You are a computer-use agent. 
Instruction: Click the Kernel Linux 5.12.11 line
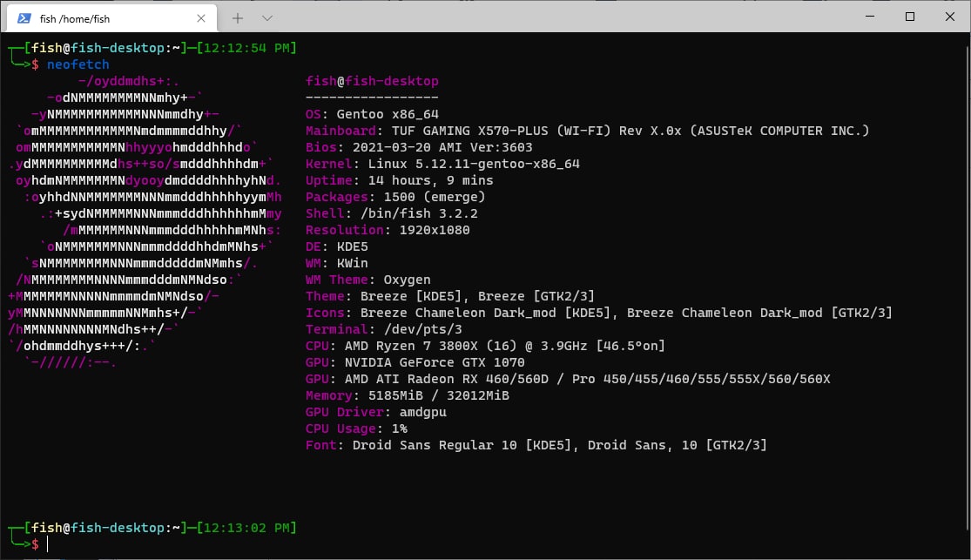[x=442, y=164]
